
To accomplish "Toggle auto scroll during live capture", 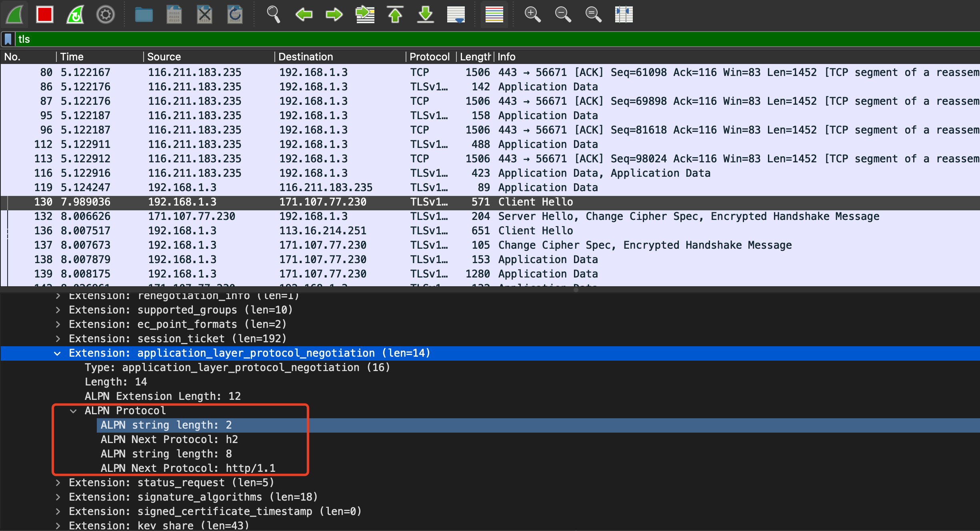I will coord(456,15).
